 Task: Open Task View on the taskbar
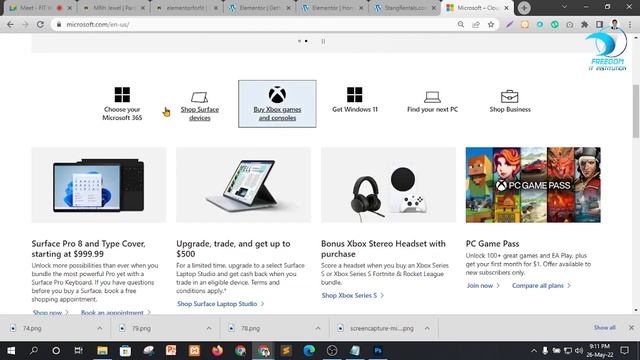pyautogui.click(x=78, y=350)
